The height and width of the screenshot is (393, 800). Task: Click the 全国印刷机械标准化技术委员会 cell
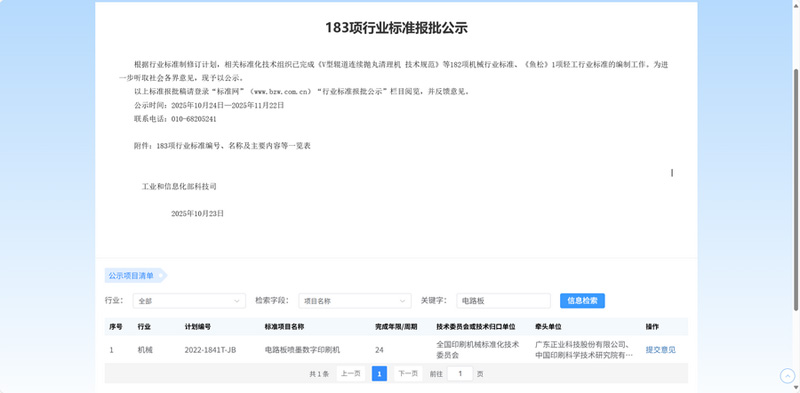[x=478, y=350]
